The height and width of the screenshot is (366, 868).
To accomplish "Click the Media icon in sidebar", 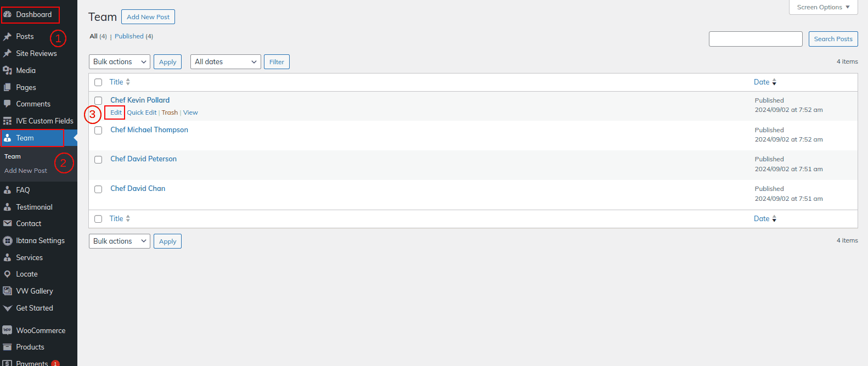I will pyautogui.click(x=7, y=70).
